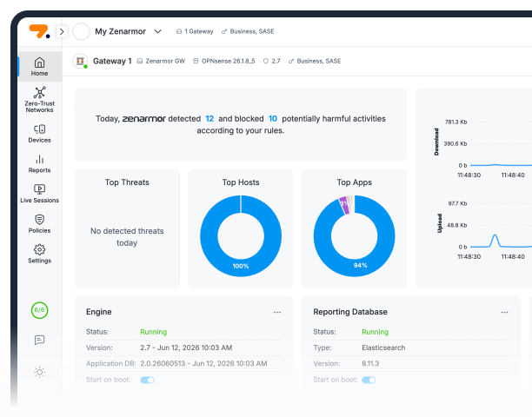Click the My Zenarmor avatar circle
The height and width of the screenshot is (417, 532).
tap(81, 31)
